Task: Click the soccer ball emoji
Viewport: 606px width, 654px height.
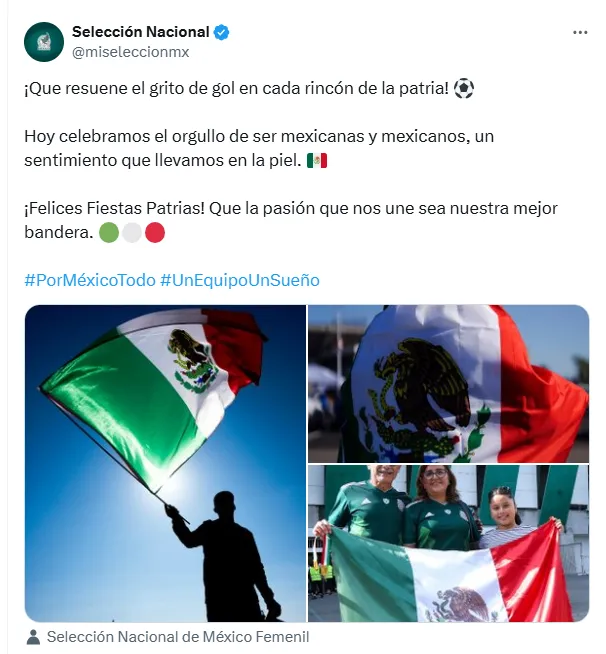Action: point(463,88)
